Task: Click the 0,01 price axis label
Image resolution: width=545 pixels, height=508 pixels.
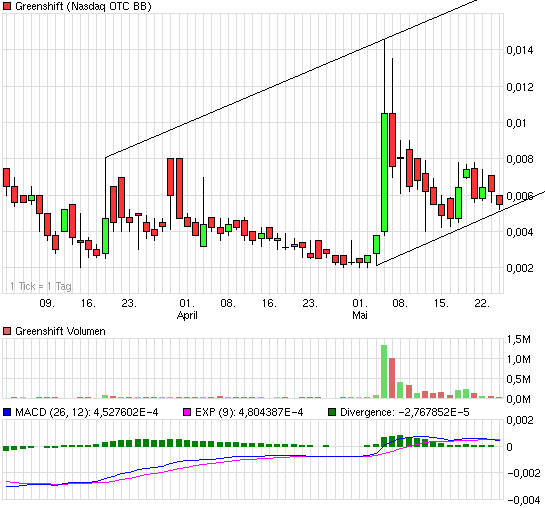Action: pyautogui.click(x=517, y=123)
